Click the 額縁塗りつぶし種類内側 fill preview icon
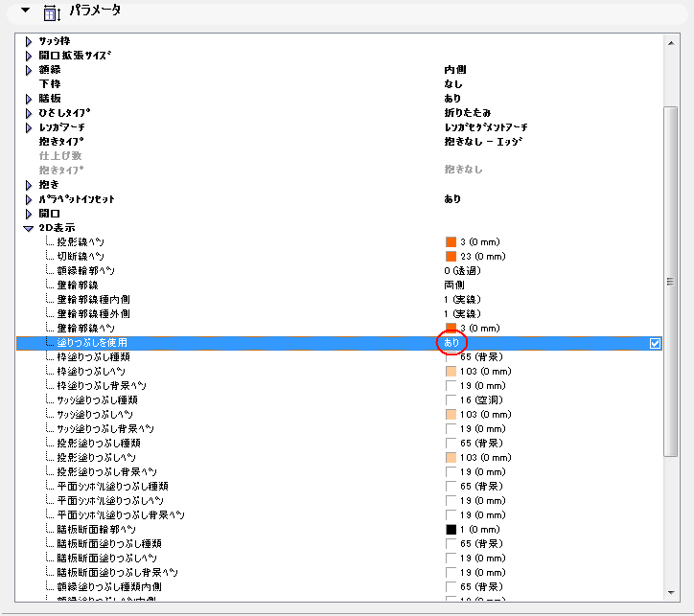The image size is (694, 616). 451,587
